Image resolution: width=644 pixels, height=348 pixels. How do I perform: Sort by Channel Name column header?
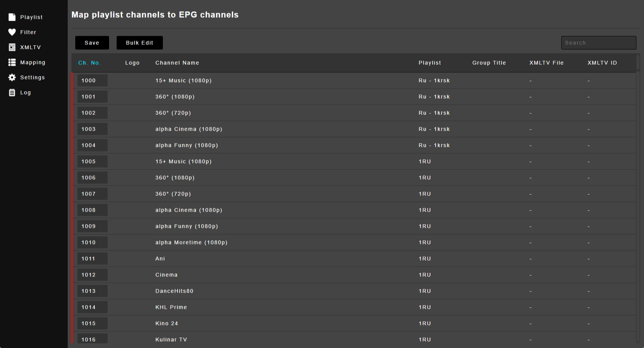177,63
